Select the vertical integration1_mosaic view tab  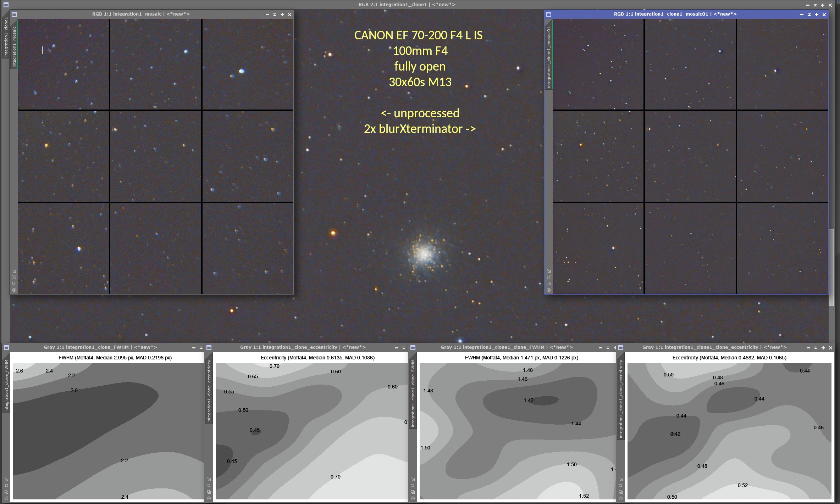[14, 46]
